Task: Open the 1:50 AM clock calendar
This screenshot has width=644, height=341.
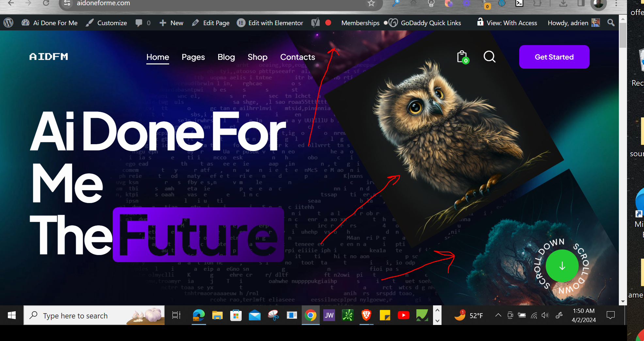Action: [584, 315]
